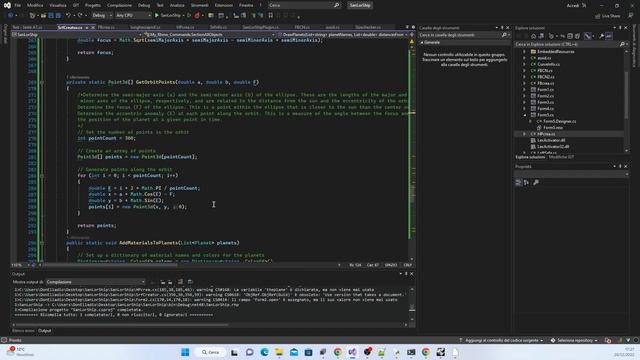This screenshot has height=360, width=640.
Task: Switch views icon in Solution Explorer toolbar
Action: coord(542,36)
